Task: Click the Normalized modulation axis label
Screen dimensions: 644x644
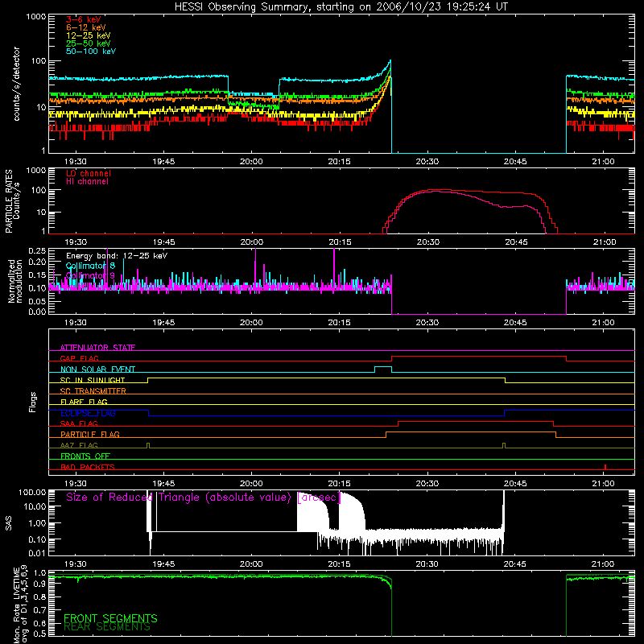Action: (15, 281)
